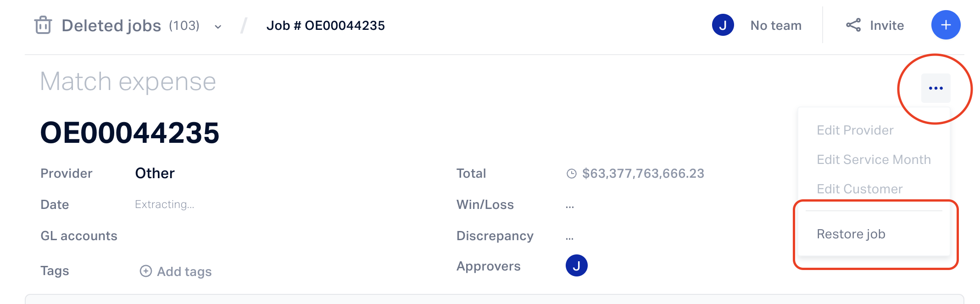Expand the Deleted jobs dropdown chevron
Screen dimensions: 980x304
(218, 27)
